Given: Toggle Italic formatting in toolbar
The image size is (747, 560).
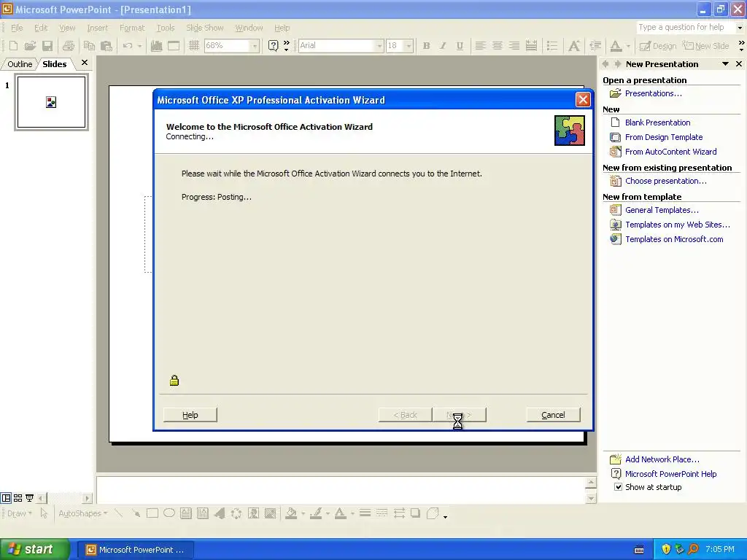Looking at the screenshot, I should [x=443, y=46].
